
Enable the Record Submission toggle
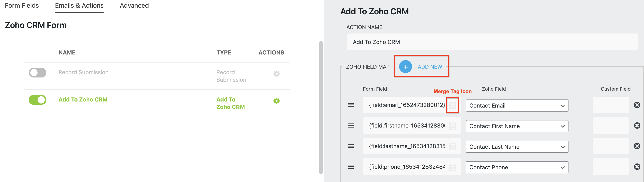37,73
